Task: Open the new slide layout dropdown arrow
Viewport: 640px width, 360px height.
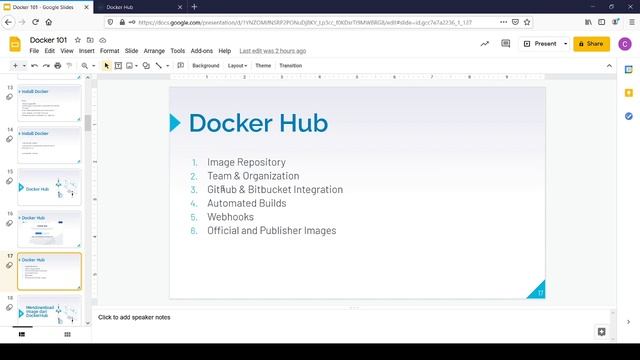Action: [24, 66]
